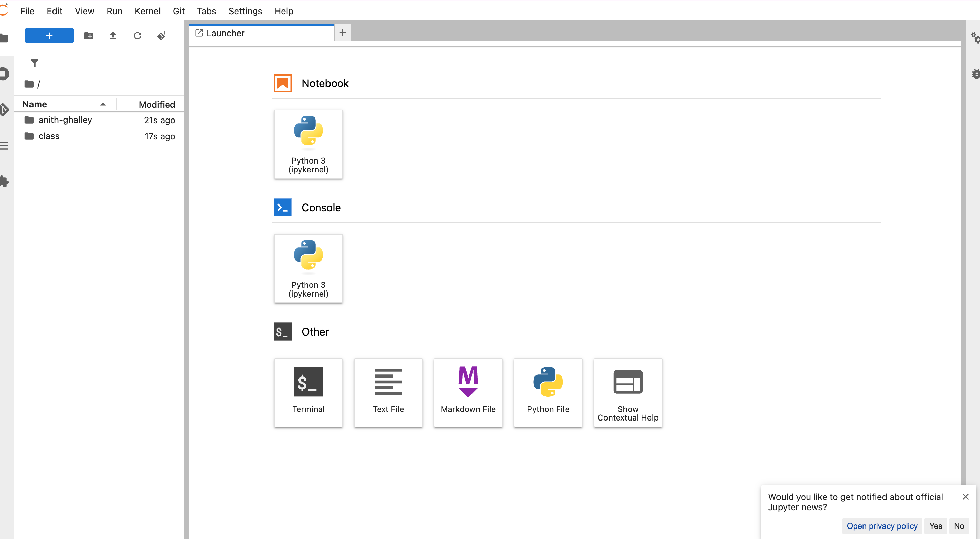Launch Python 3 notebook from Notebook section
The height and width of the screenshot is (539, 980).
(308, 144)
